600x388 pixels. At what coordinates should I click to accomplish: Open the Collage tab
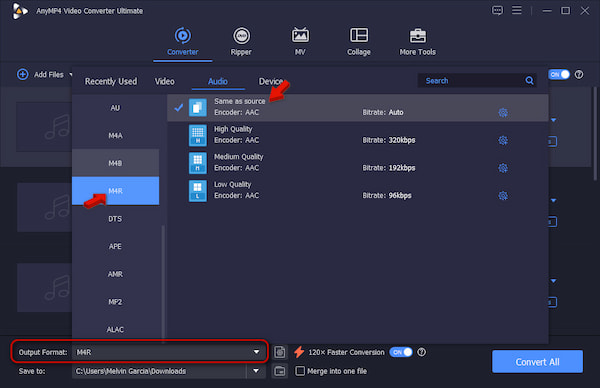tap(359, 42)
